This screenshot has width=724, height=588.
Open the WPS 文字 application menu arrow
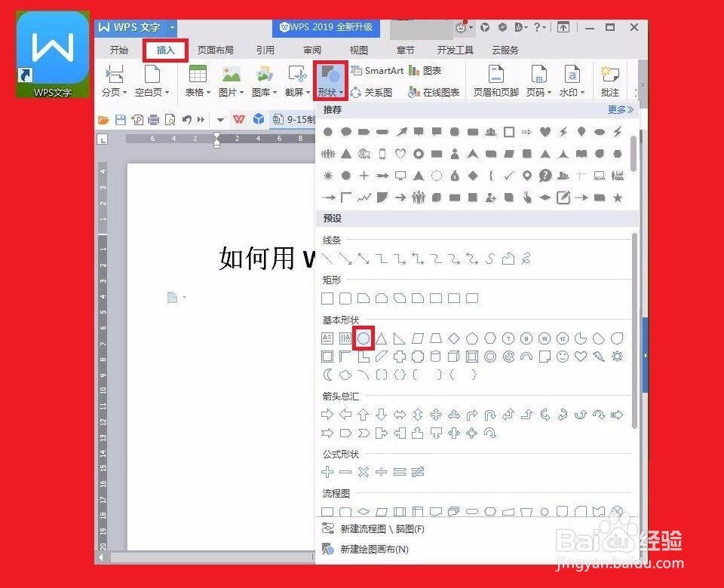click(x=172, y=27)
